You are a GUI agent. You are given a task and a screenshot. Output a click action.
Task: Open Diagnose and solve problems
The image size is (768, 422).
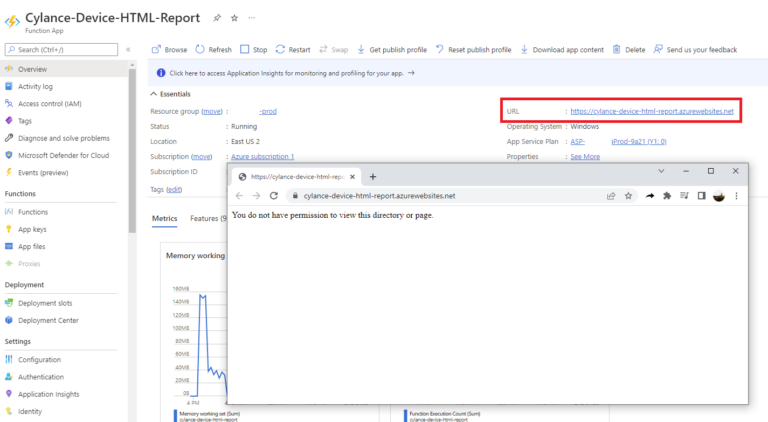pyautogui.click(x=64, y=138)
